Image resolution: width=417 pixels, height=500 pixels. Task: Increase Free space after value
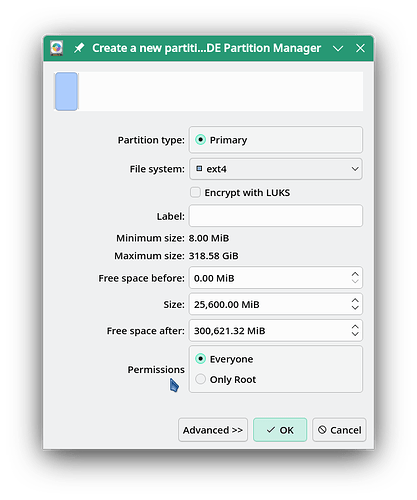tap(355, 326)
